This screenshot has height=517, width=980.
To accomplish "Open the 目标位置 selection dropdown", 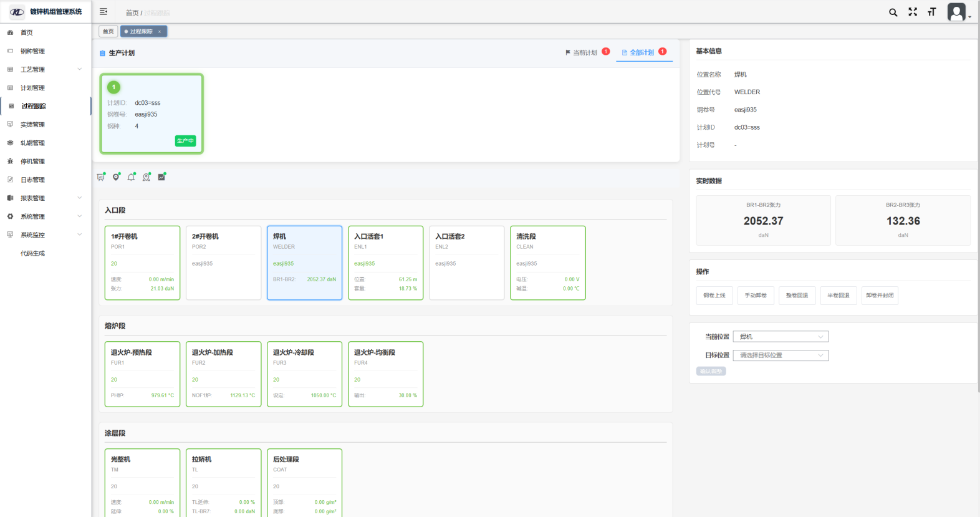I will 781,355.
